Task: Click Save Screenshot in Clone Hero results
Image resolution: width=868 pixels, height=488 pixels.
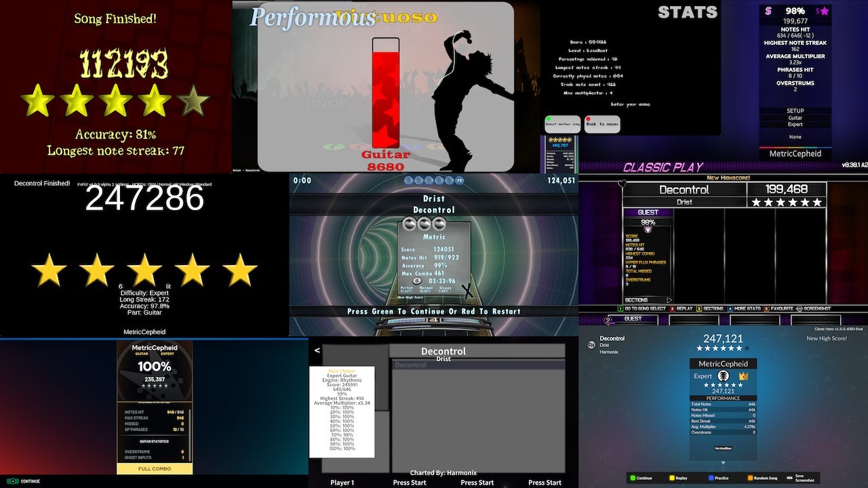Action: [800, 478]
